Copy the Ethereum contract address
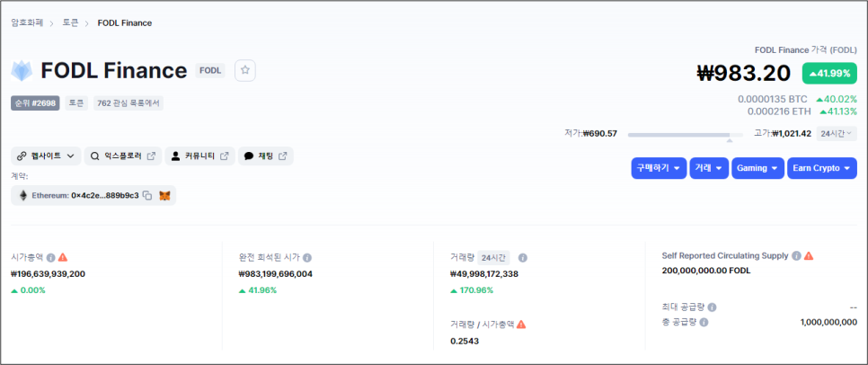The image size is (868, 365). pyautogui.click(x=147, y=195)
